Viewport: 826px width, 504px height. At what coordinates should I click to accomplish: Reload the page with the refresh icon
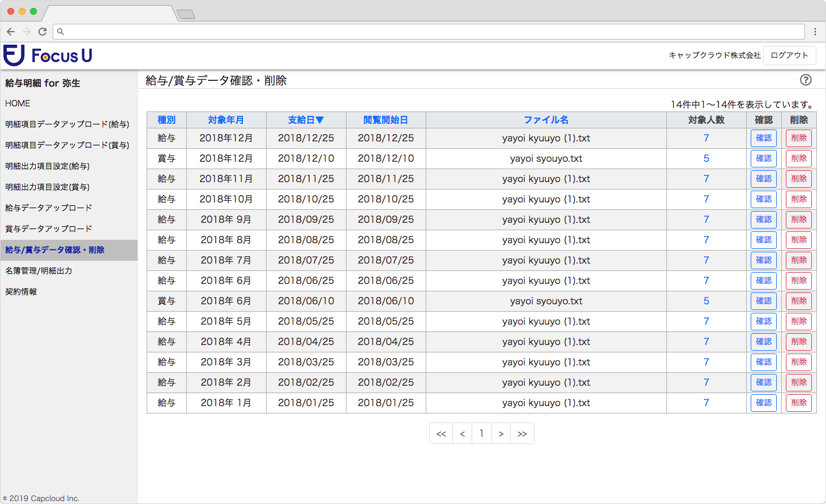(x=42, y=32)
